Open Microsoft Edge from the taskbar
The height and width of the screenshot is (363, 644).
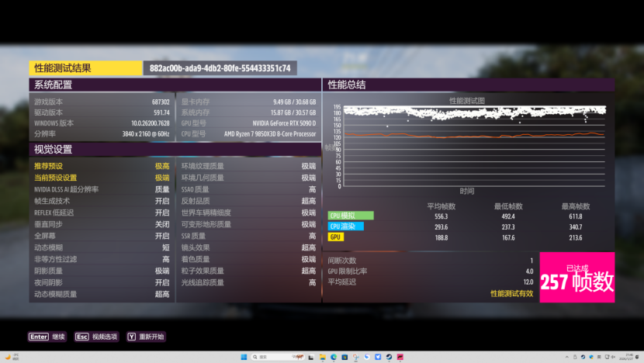pyautogui.click(x=334, y=357)
